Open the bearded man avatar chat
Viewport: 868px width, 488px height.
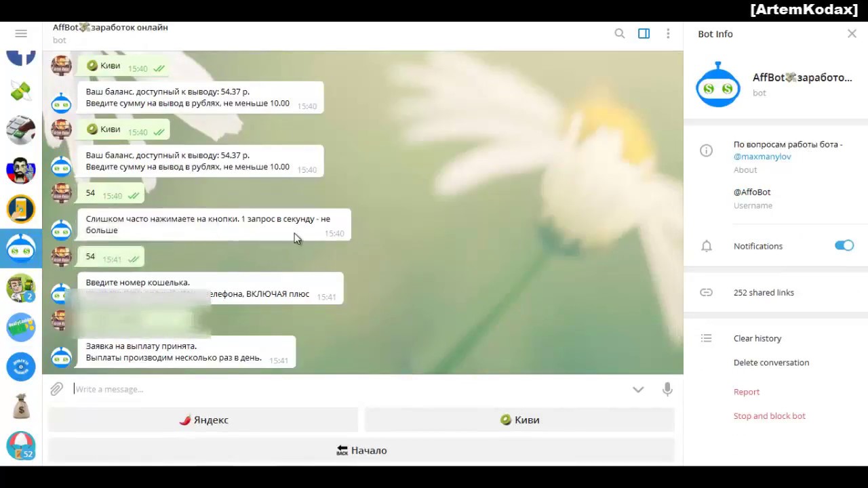(21, 169)
